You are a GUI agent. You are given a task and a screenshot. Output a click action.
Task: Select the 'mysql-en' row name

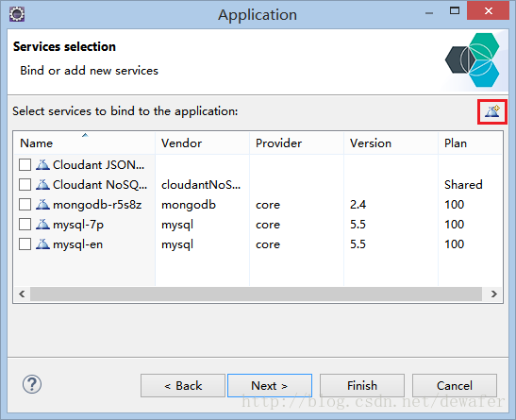pos(77,244)
